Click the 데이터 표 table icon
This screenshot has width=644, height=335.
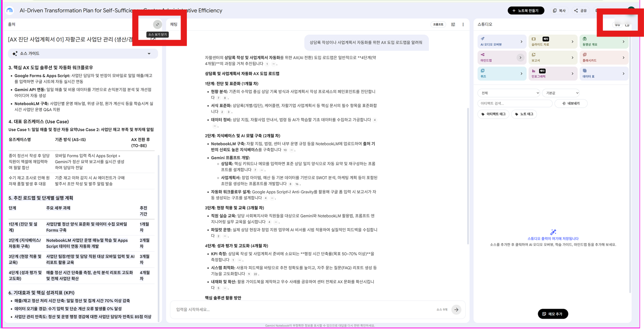coord(585,71)
